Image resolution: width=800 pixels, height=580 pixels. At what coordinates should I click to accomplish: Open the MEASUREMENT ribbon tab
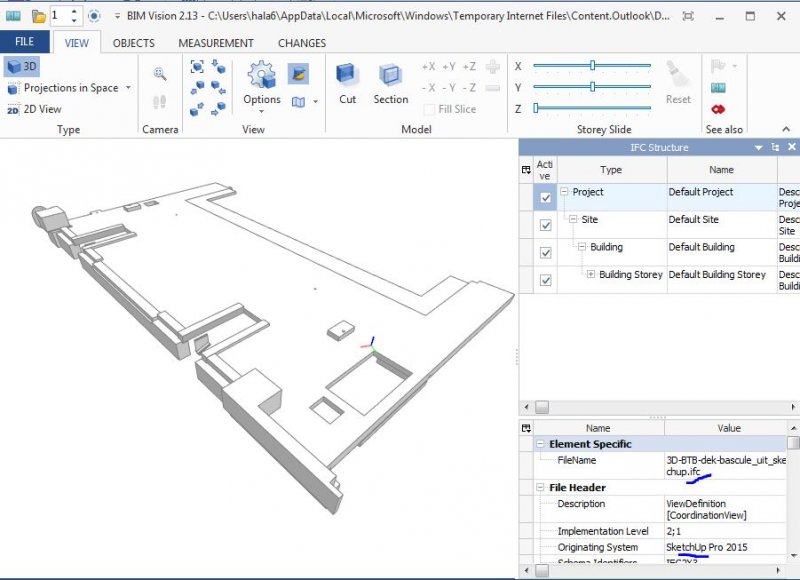coord(215,43)
